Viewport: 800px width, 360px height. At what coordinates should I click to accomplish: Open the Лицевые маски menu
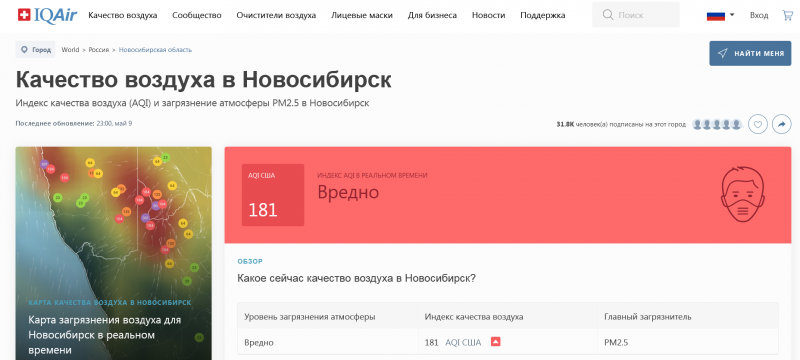point(362,15)
